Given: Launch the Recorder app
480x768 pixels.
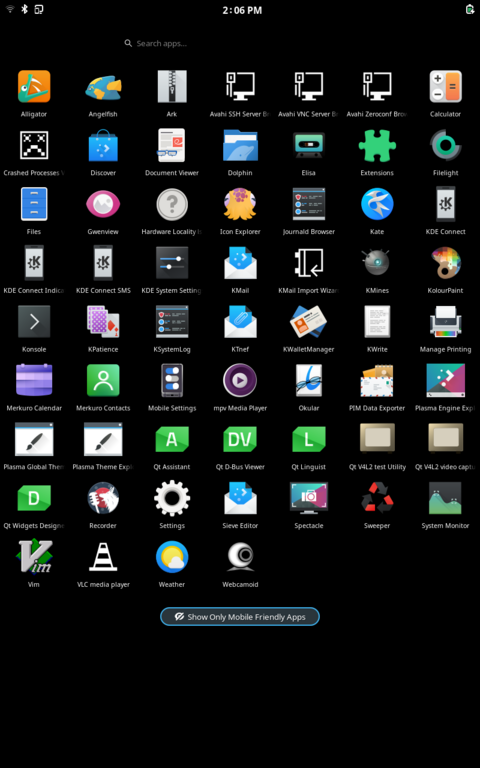Looking at the screenshot, I should pyautogui.click(x=103, y=498).
